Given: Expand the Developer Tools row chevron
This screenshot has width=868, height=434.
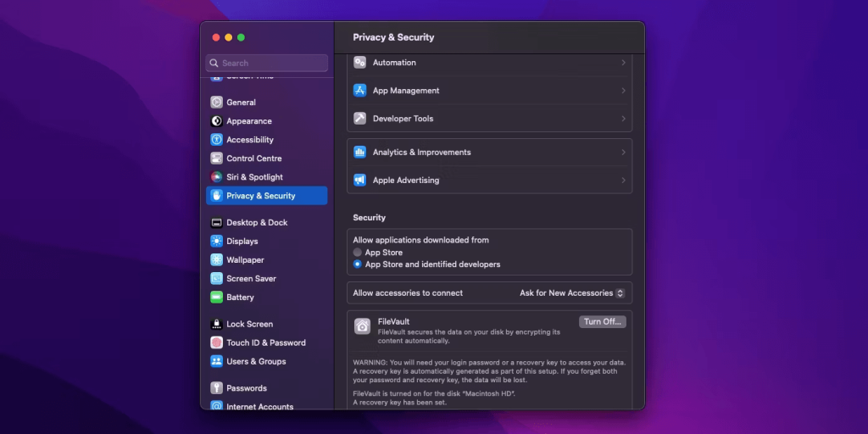Looking at the screenshot, I should tap(623, 119).
